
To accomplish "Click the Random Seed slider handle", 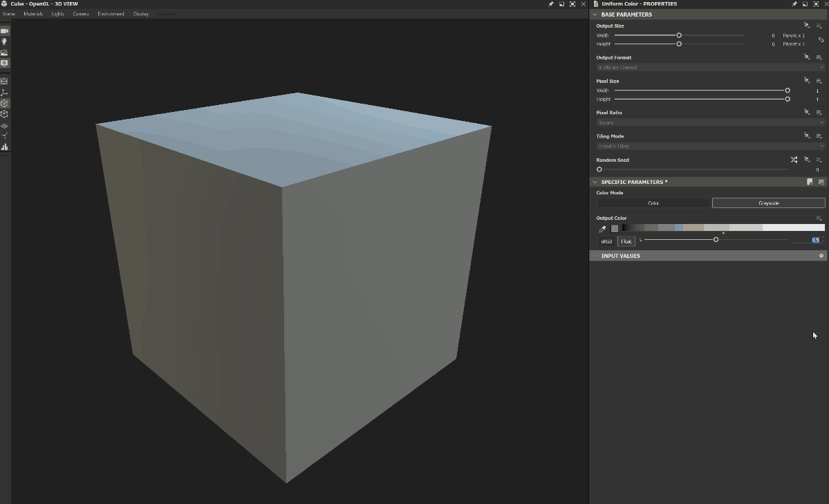I will [599, 169].
